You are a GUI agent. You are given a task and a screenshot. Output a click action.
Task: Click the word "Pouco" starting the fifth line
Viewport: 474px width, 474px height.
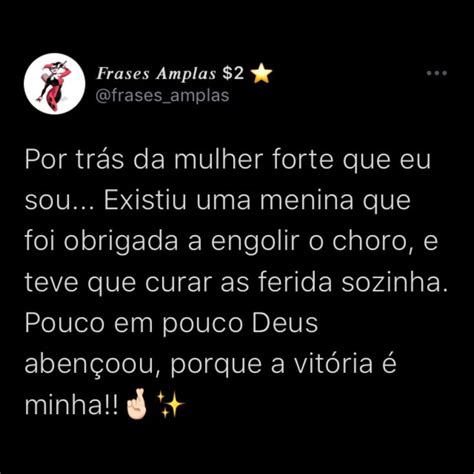click(65, 323)
